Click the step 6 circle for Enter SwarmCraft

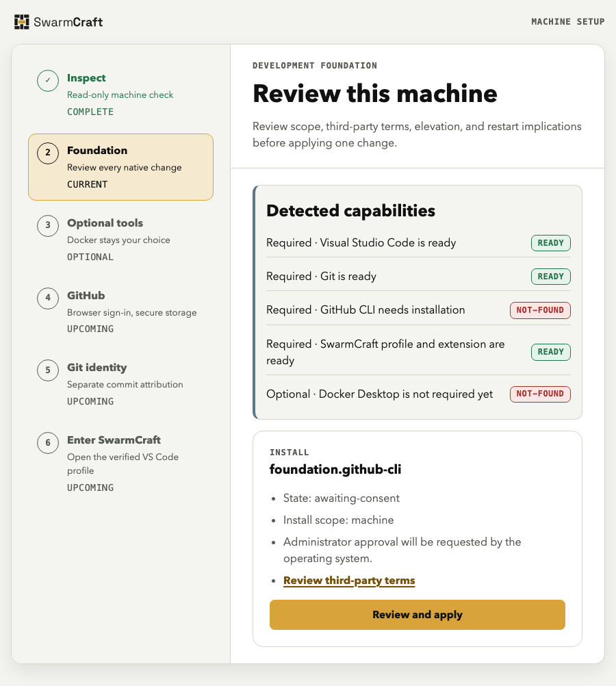point(48,443)
